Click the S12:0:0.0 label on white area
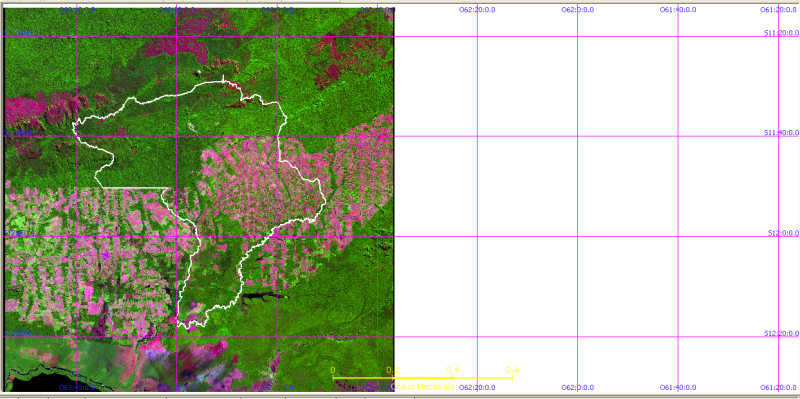 coord(783,233)
